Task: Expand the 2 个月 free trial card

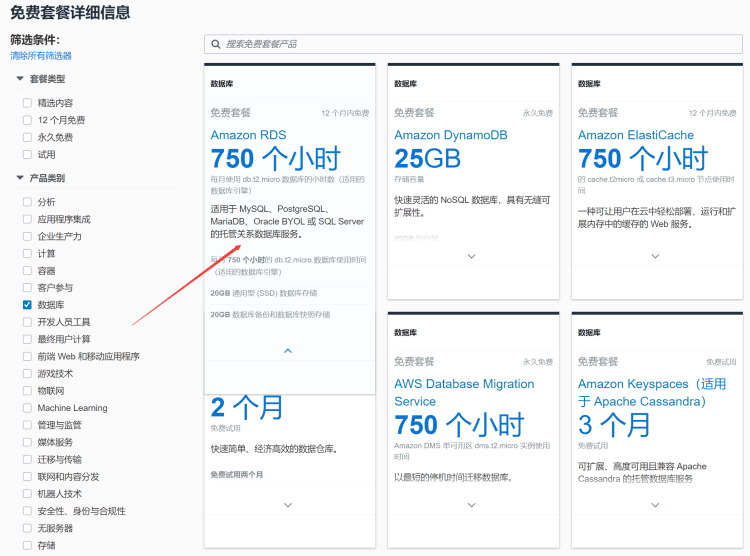Action: pyautogui.click(x=288, y=505)
